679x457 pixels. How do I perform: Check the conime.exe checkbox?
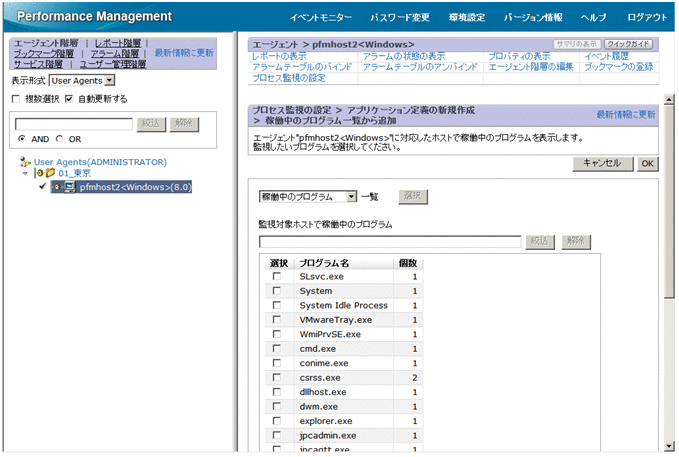point(277,363)
